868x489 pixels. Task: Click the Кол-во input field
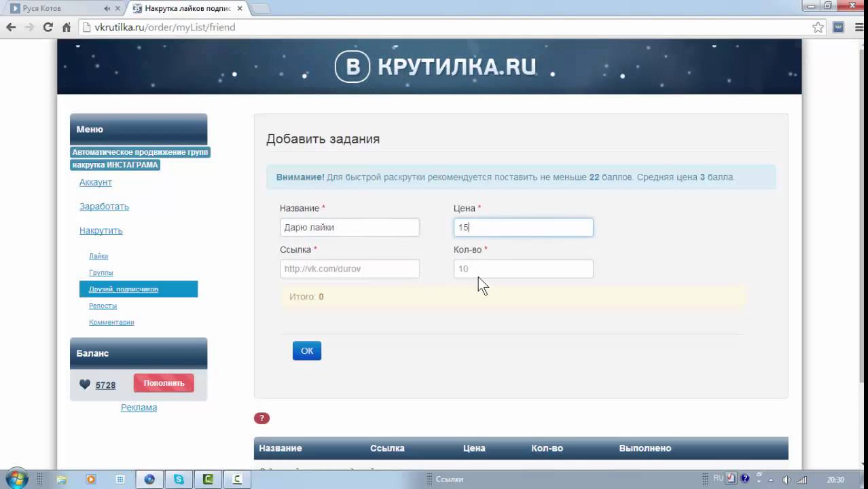[x=524, y=269]
